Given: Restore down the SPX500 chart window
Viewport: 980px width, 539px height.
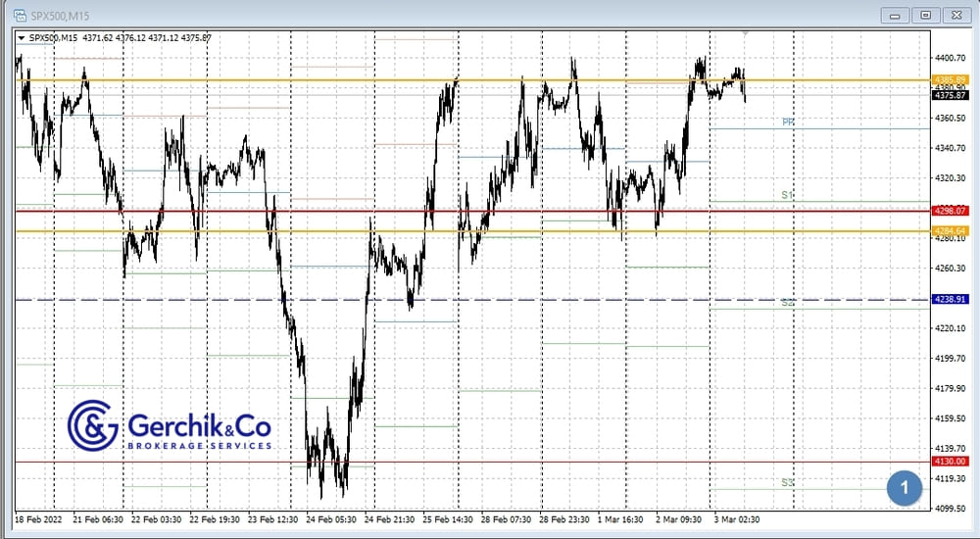Looking at the screenshot, I should tap(925, 15).
